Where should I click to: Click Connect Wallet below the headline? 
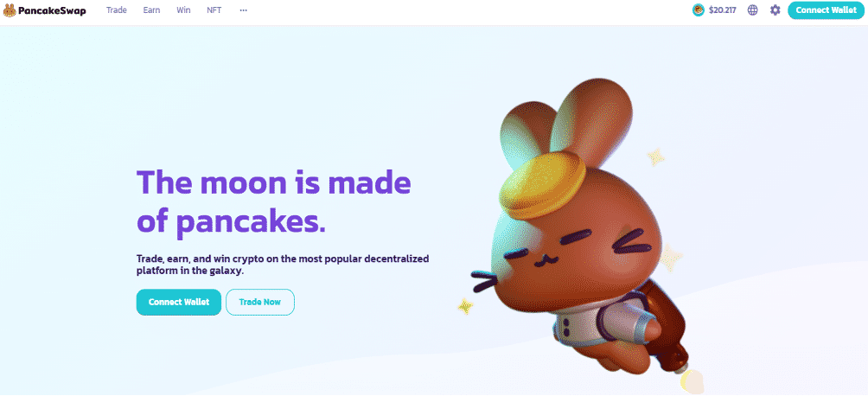click(x=179, y=302)
